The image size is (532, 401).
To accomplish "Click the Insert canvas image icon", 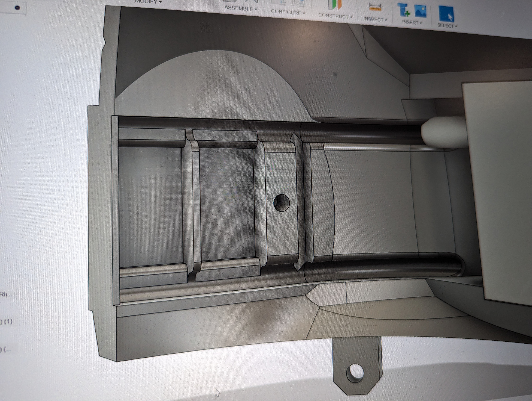I will coord(420,11).
